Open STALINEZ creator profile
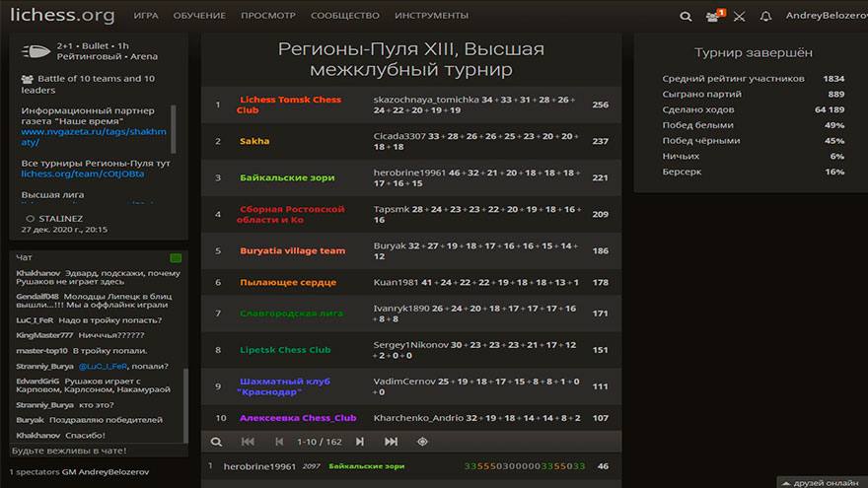The image size is (868, 488). 60,219
